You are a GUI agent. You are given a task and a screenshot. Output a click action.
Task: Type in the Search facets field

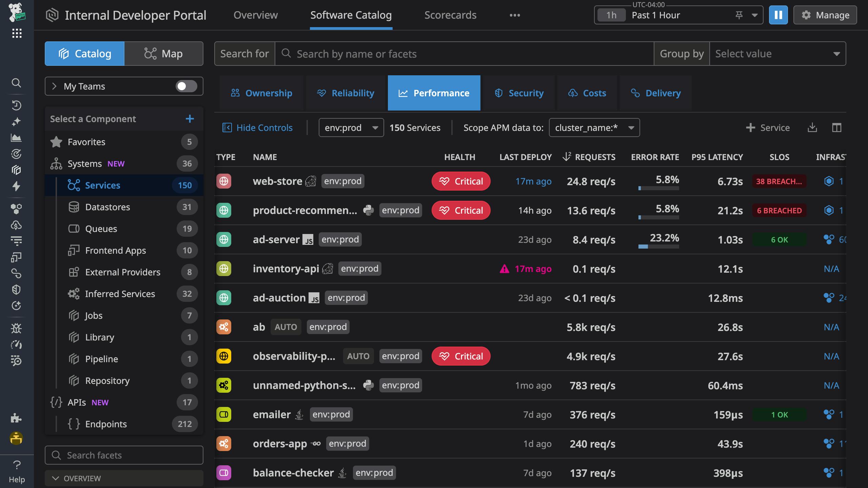[x=124, y=455]
